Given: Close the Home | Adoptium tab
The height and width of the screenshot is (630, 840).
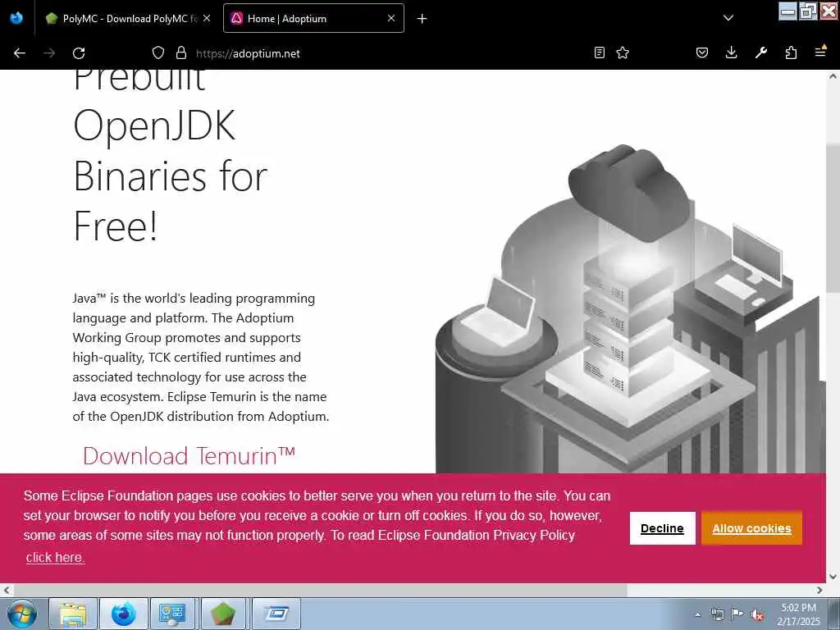Looking at the screenshot, I should click(391, 18).
